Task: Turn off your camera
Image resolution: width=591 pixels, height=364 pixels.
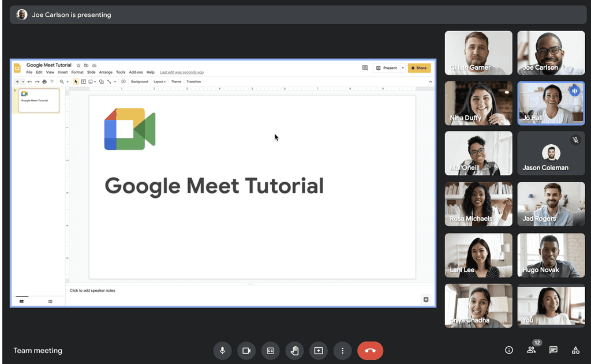Action: click(x=246, y=350)
